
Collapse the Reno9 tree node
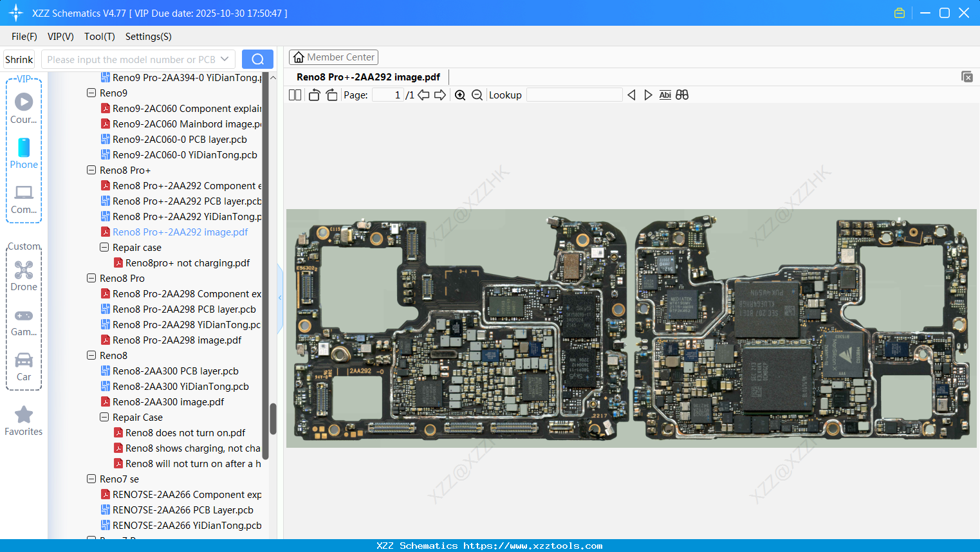tap(91, 93)
